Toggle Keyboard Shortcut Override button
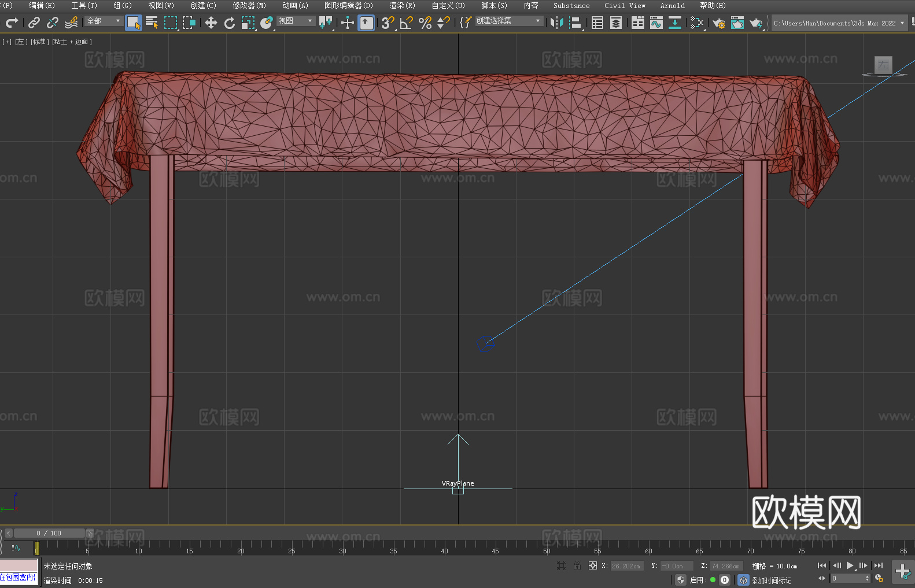 point(366,23)
